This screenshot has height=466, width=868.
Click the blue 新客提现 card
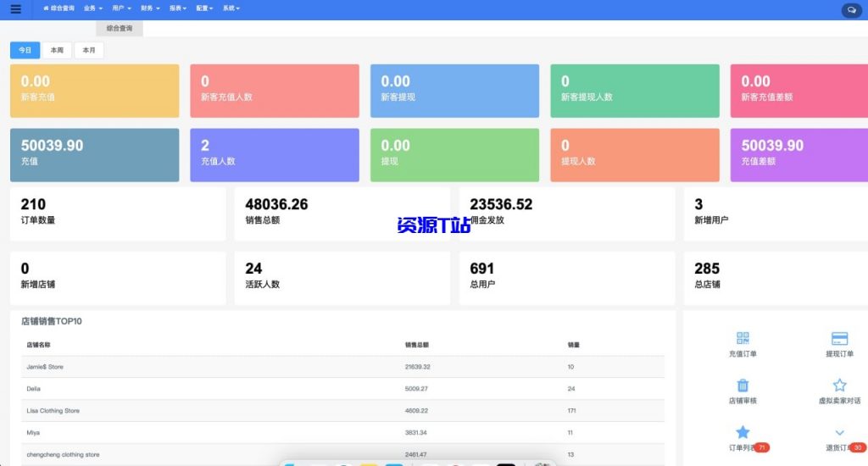454,91
